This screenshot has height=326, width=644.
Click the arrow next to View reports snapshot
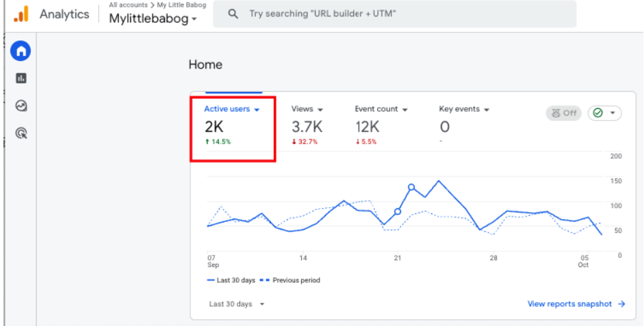click(x=621, y=304)
